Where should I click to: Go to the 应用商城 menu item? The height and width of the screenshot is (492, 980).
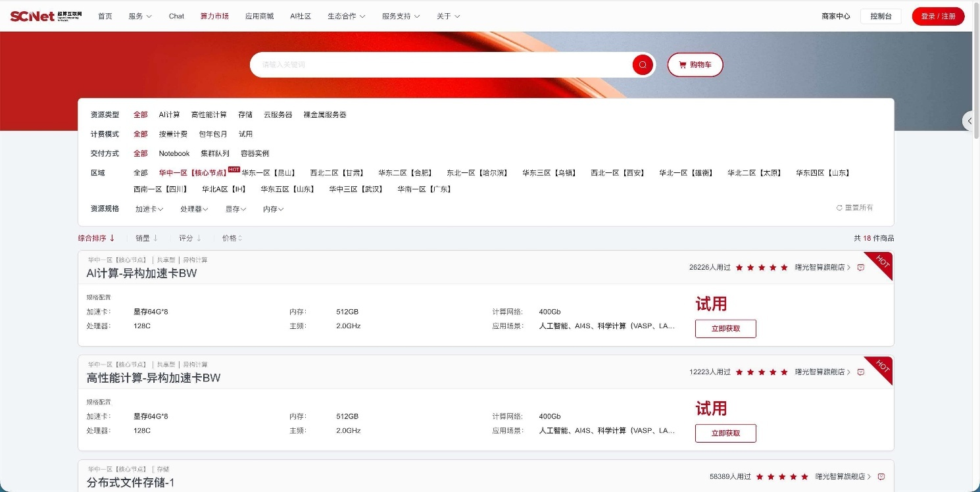tap(259, 16)
